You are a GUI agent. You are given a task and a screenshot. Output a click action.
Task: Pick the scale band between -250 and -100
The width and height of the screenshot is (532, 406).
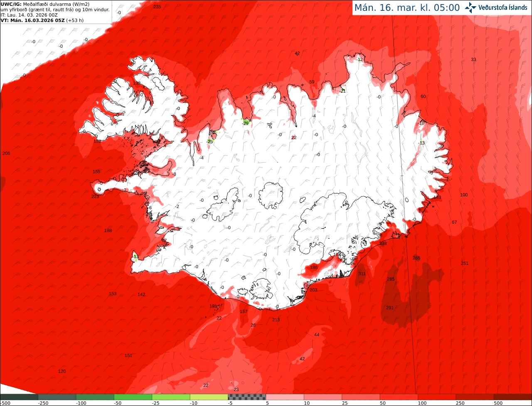pyautogui.click(x=57, y=397)
